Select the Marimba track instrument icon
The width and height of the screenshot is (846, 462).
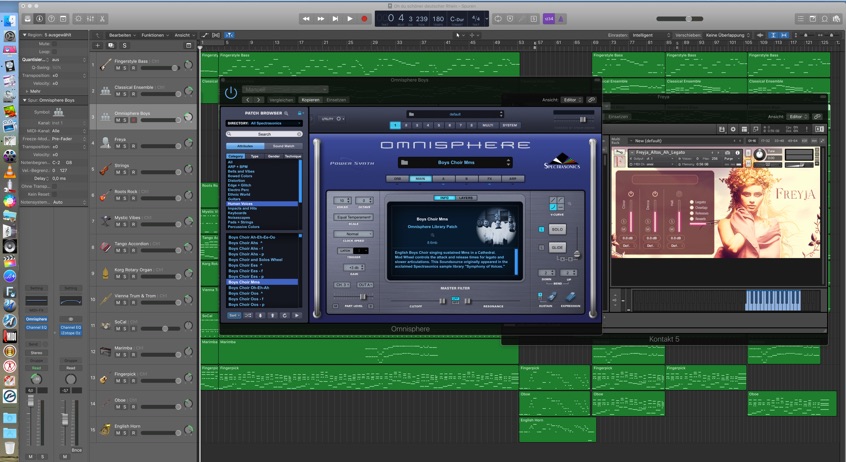tap(105, 351)
